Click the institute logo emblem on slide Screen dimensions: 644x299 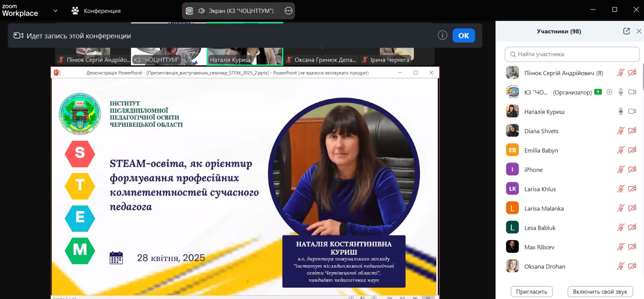pos(80,114)
